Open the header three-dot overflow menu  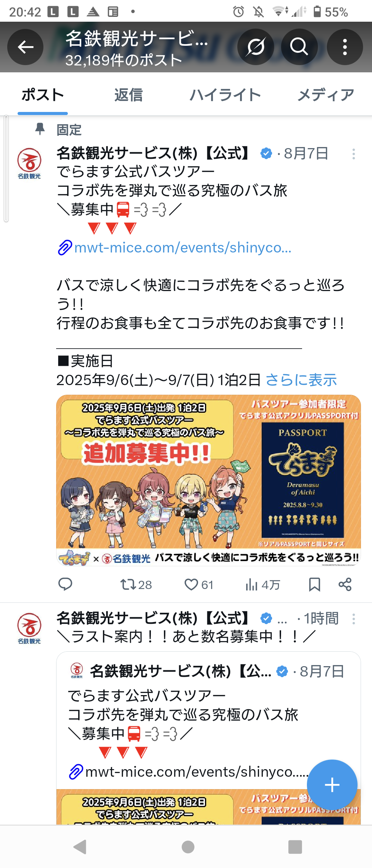coord(345,47)
